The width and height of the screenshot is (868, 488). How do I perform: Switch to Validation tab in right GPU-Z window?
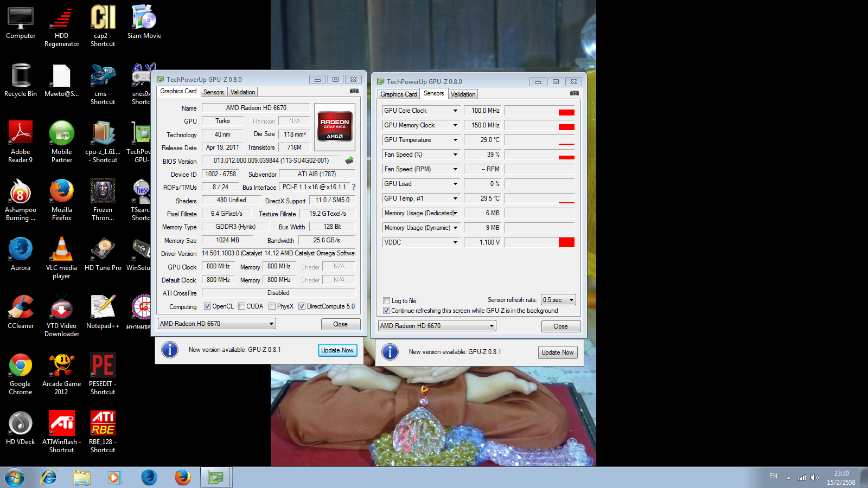point(463,94)
